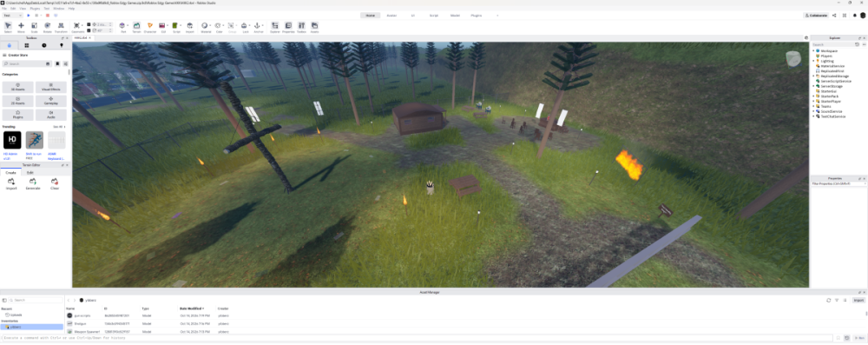Open the Toolbox inventory grid tab

click(27, 45)
